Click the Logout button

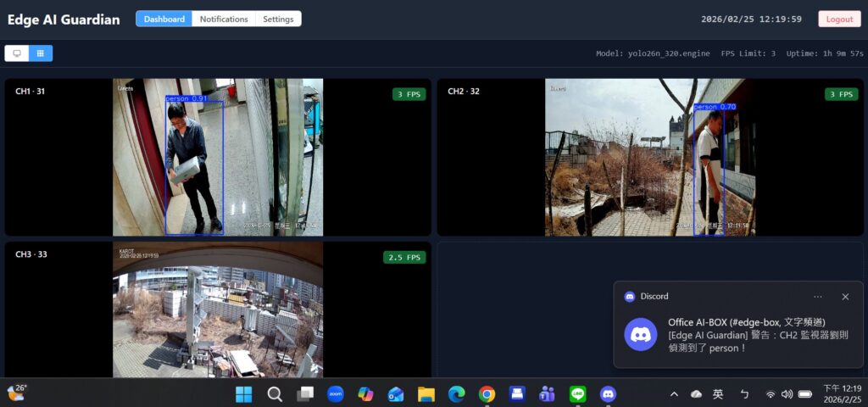(x=839, y=19)
